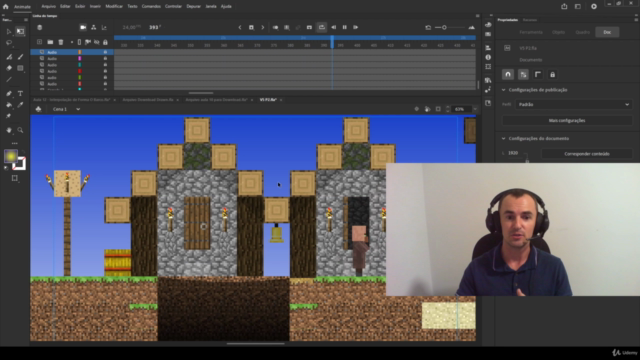Go to the previous keyframe arrow
640x360 pixels.
(x=240, y=27)
